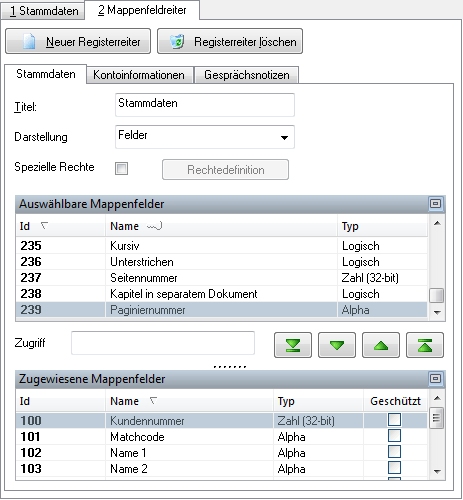This screenshot has height=500, width=463.
Task: Switch to the Kontoinformationen tab
Action: click(139, 75)
